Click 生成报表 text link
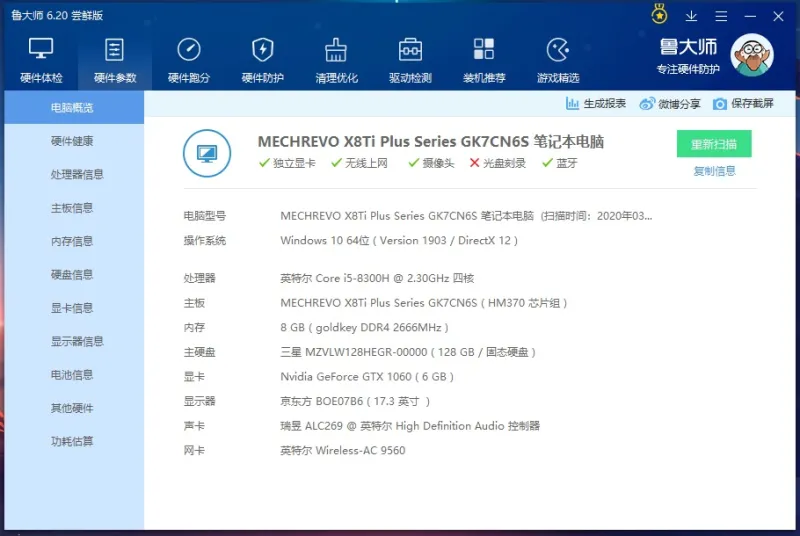800x536 pixels. click(604, 104)
